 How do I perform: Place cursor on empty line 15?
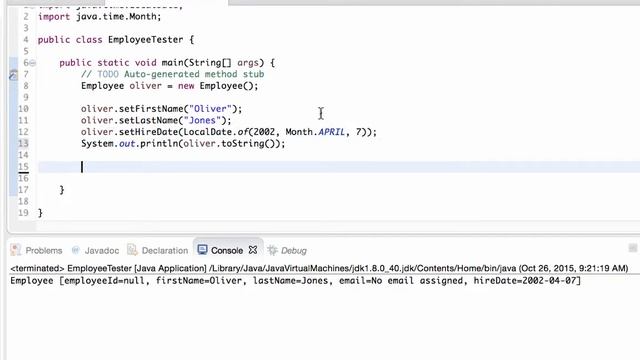[x=339, y=167]
